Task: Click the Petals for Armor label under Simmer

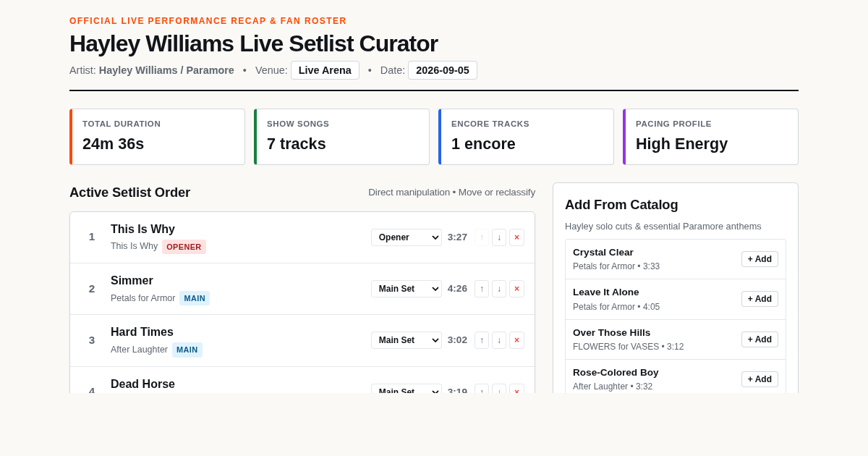Action: [x=142, y=298]
